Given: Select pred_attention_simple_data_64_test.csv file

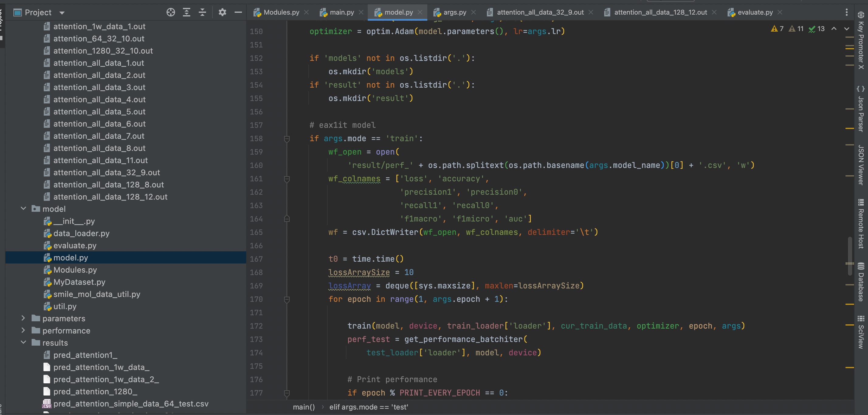Looking at the screenshot, I should click(x=131, y=403).
